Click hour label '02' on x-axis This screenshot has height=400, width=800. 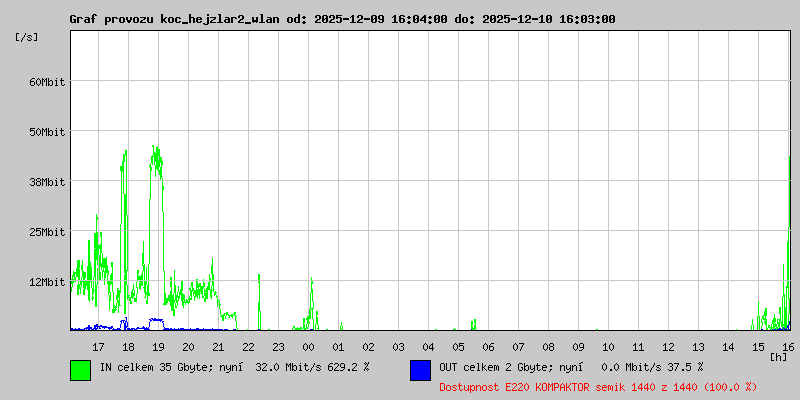pyautogui.click(x=368, y=347)
